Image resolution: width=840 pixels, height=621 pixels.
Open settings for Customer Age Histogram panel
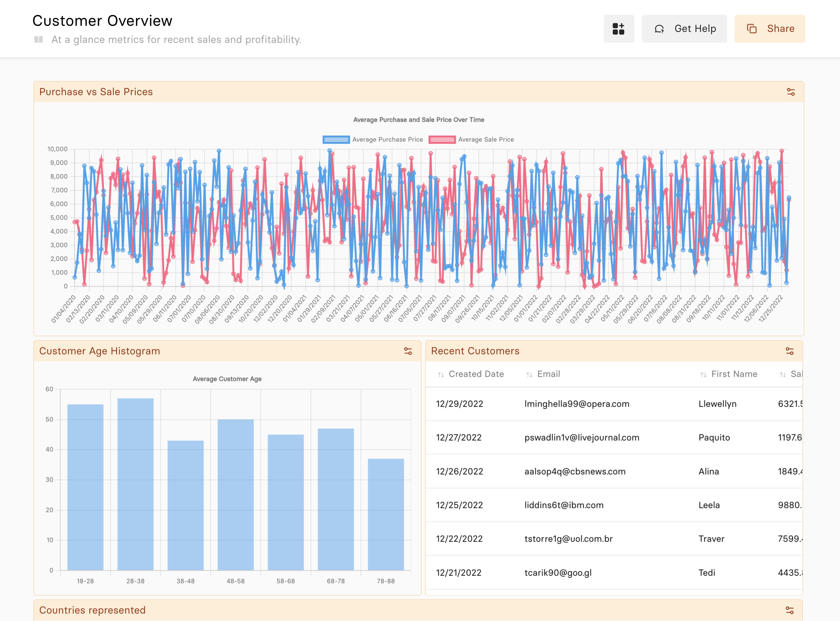tap(408, 351)
